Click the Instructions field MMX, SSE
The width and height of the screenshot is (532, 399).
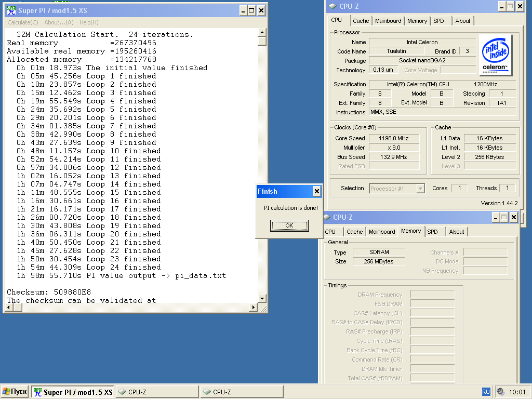pyautogui.click(x=443, y=112)
